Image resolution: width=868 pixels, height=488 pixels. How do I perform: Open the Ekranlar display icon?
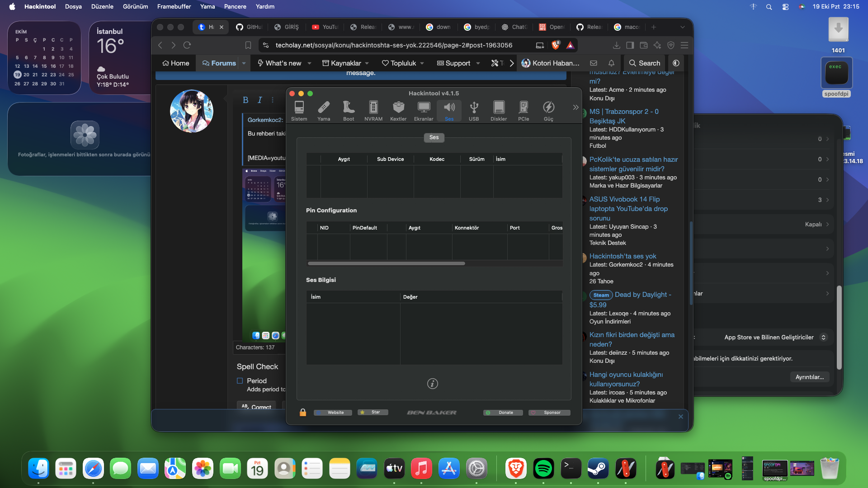[424, 111]
